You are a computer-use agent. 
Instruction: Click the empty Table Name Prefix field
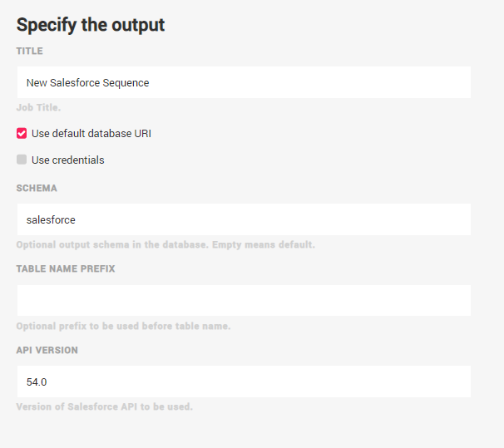[243, 301]
